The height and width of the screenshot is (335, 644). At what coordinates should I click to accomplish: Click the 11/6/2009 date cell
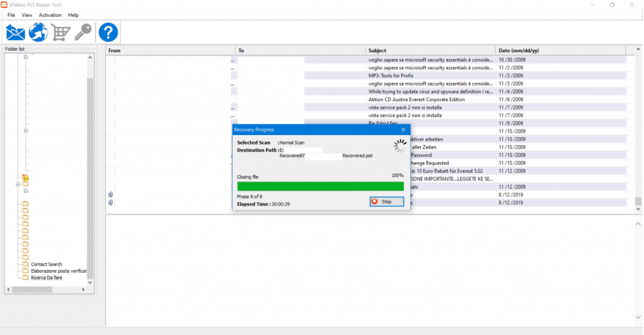click(x=511, y=99)
